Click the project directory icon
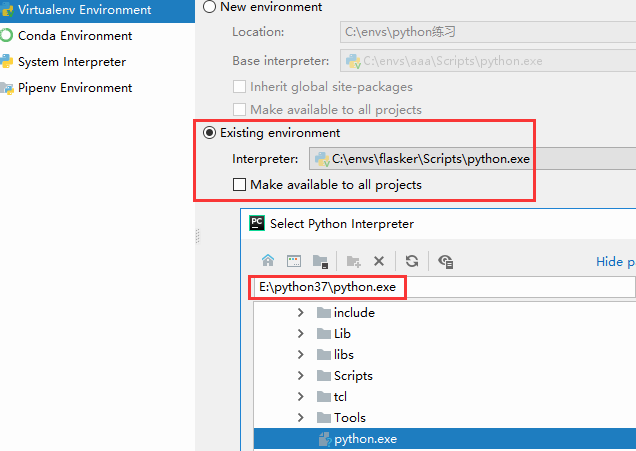The image size is (636, 451). tap(320, 261)
